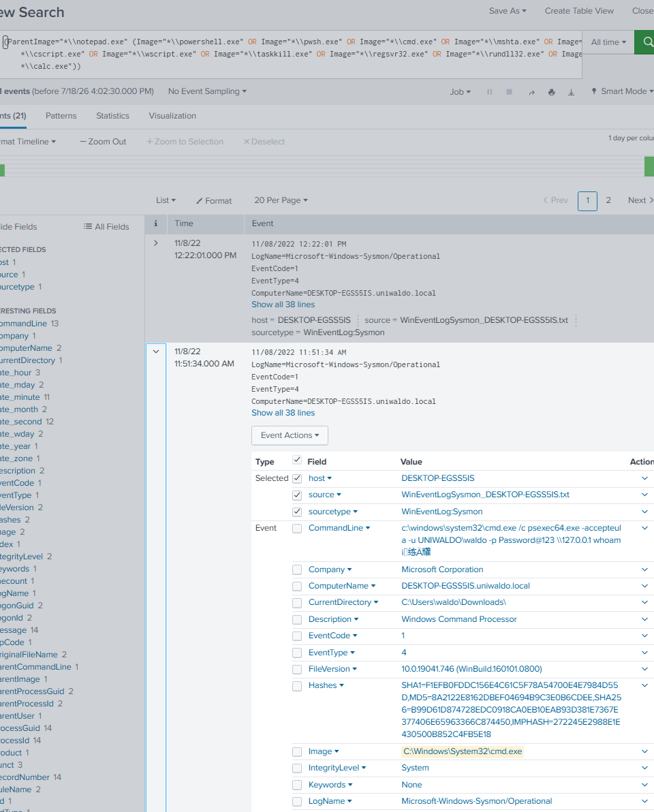Switch to the Patterns tab
Viewport: 654px width, 812px height.
(61, 116)
